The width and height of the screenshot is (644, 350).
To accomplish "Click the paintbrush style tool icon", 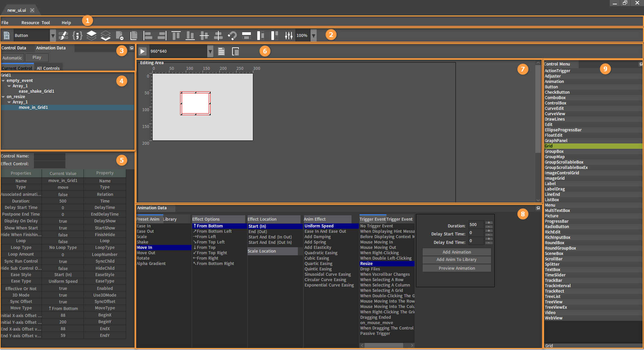I will click(x=63, y=35).
